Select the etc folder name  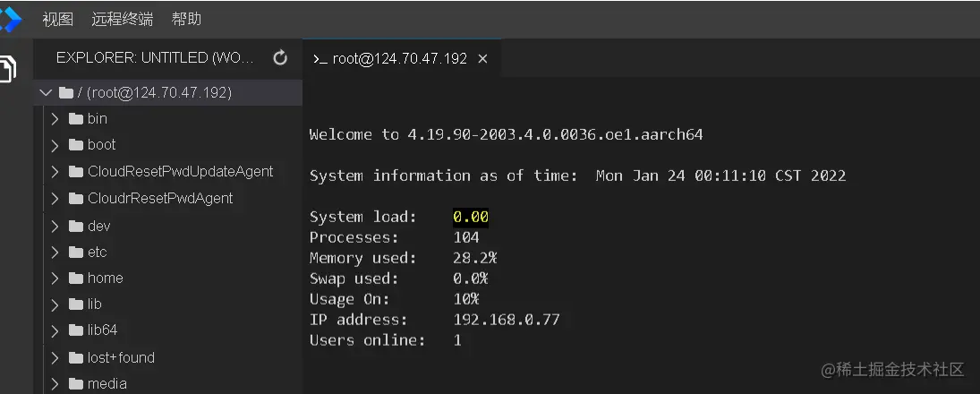pyautogui.click(x=98, y=252)
